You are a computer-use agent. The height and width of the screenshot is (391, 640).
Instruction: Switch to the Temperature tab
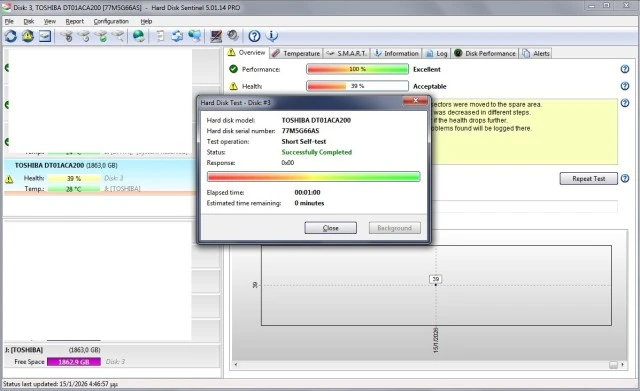(x=296, y=53)
